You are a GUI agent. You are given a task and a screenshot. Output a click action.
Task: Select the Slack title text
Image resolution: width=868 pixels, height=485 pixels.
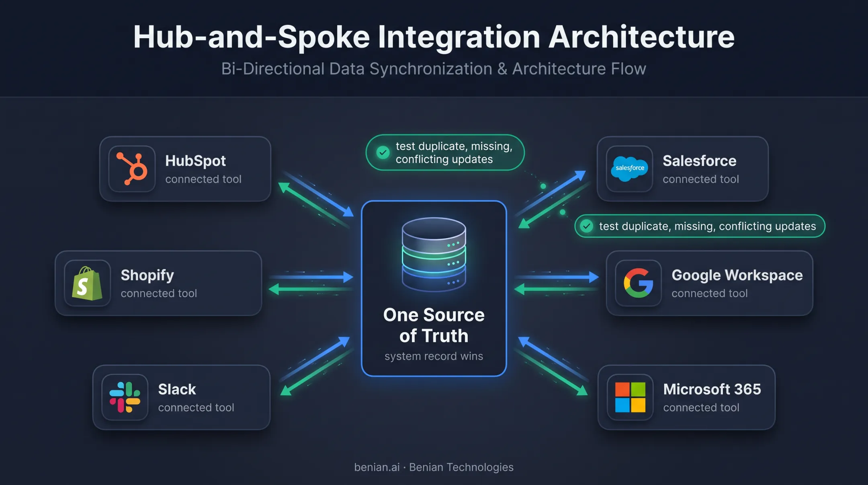tap(177, 389)
